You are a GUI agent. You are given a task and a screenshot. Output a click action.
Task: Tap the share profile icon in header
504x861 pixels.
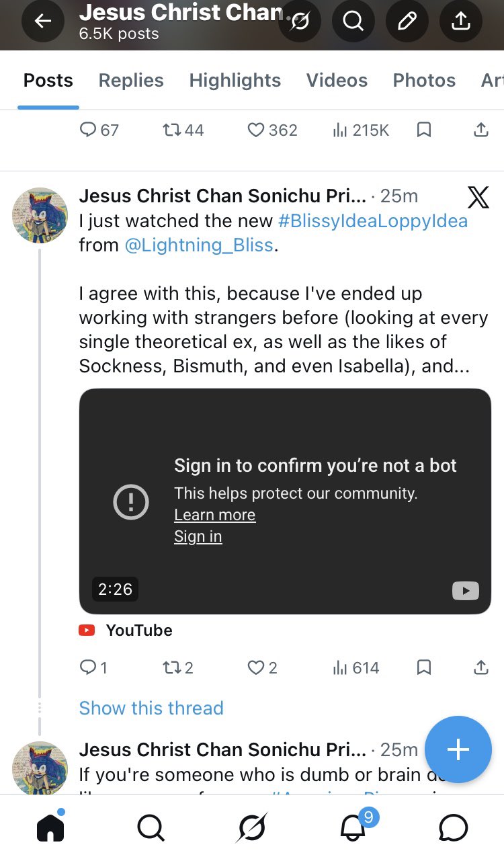[460, 22]
